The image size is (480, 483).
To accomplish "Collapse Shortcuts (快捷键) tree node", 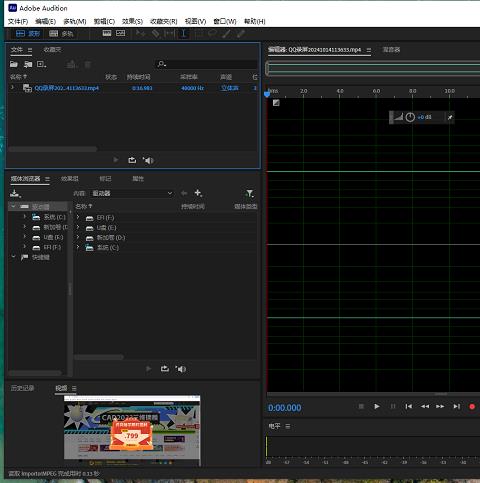I will pyautogui.click(x=13, y=257).
